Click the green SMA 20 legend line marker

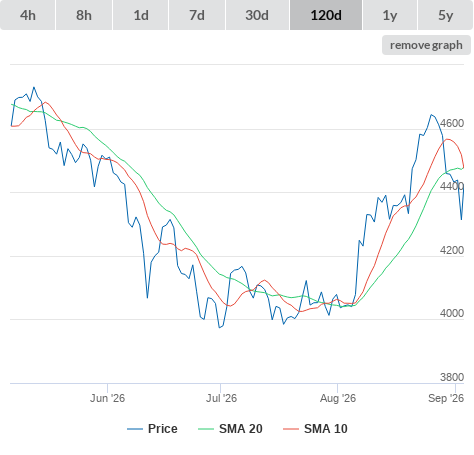coord(206,429)
